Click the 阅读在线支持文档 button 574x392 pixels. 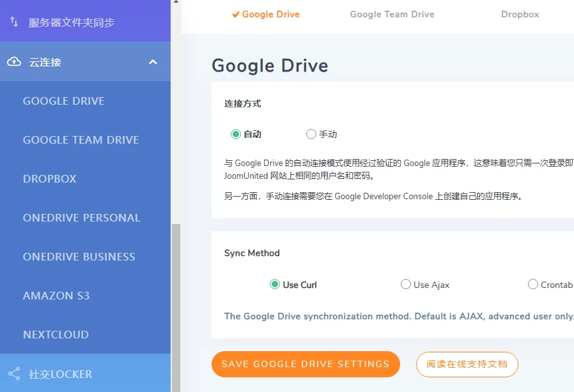tap(467, 364)
